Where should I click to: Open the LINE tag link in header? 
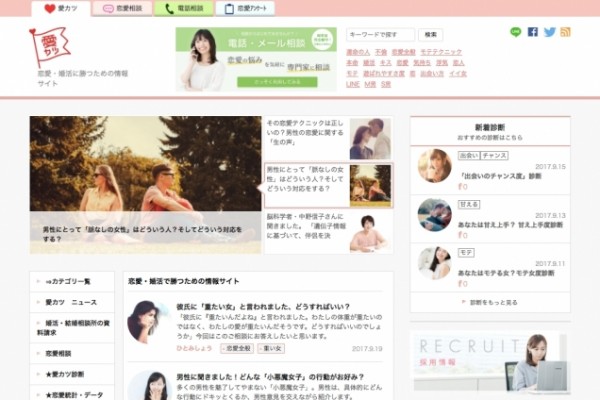353,84
